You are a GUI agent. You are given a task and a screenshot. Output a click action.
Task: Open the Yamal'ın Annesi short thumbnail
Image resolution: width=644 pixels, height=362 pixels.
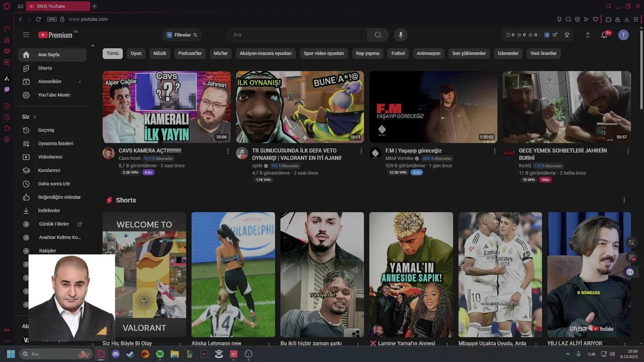tap(411, 275)
